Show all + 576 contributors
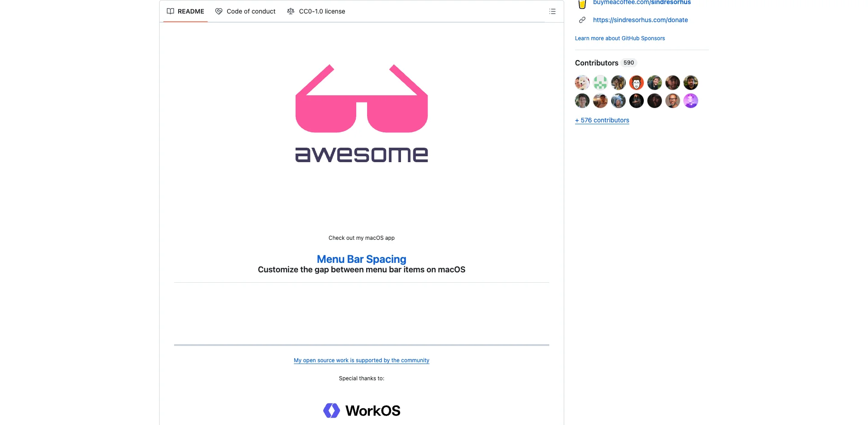This screenshot has height=425, width=868. (602, 120)
